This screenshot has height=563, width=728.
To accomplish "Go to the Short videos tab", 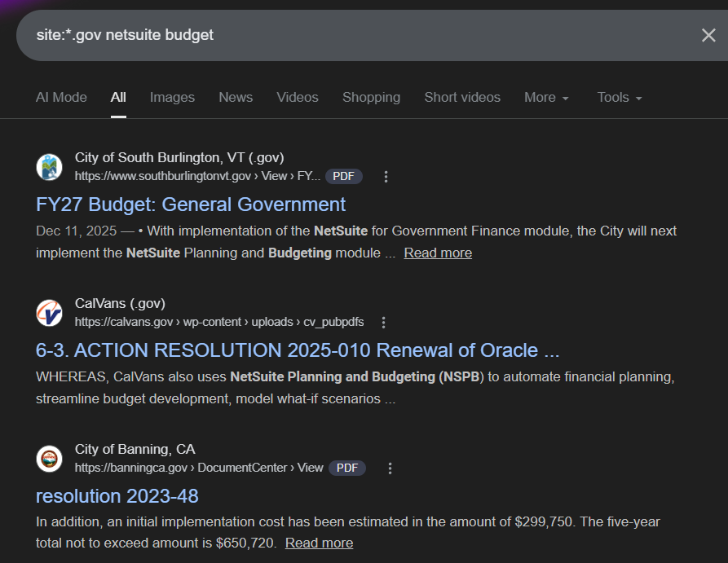I will (x=462, y=97).
